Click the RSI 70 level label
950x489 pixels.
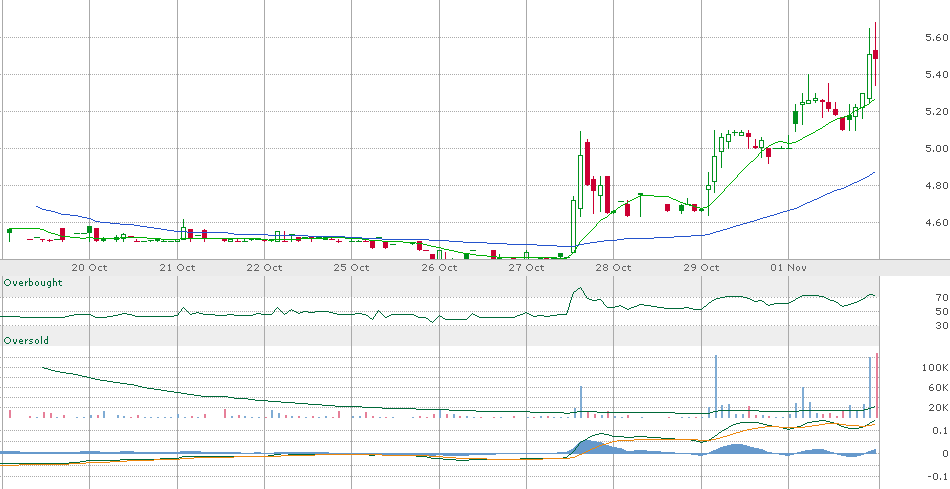[x=942, y=298]
